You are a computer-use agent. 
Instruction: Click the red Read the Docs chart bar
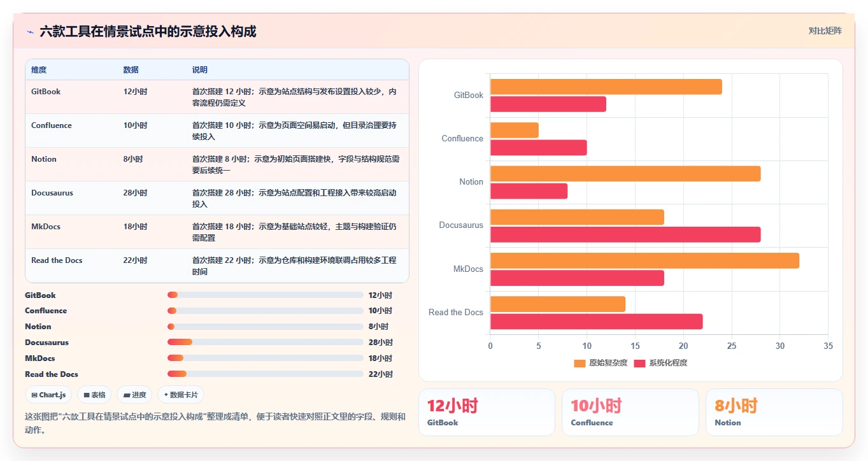[x=597, y=322]
